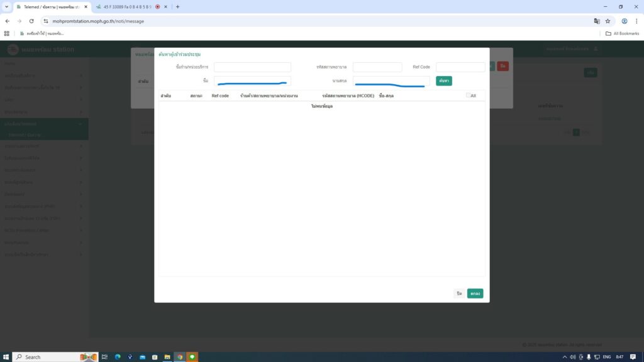Expand the tab search chevron in Chrome
The width and height of the screenshot is (644, 362).
pos(6,7)
